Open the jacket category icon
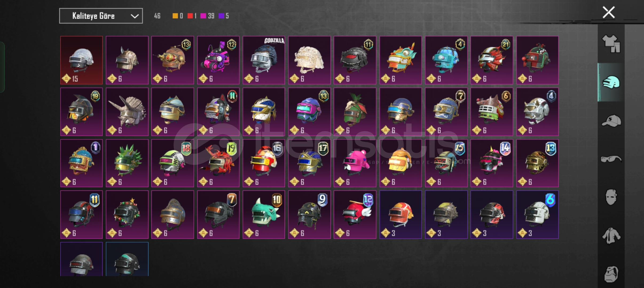The image size is (644, 288). click(611, 236)
